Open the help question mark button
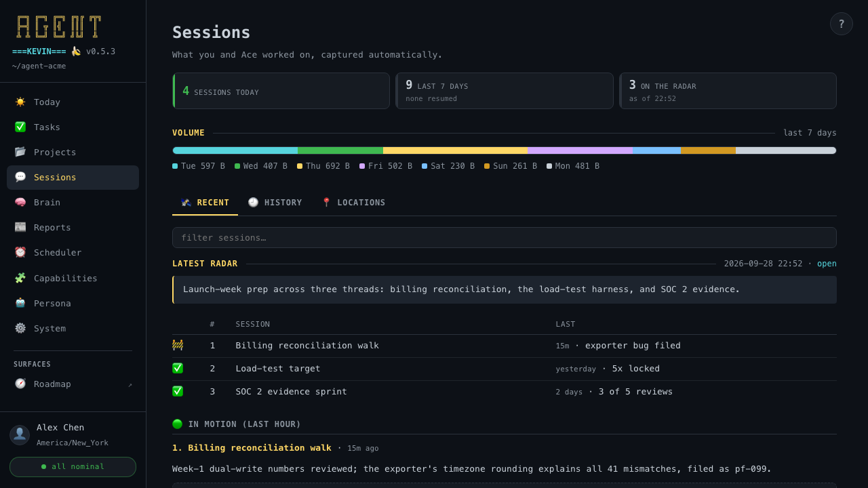Image resolution: width=868 pixels, height=488 pixels. click(842, 24)
